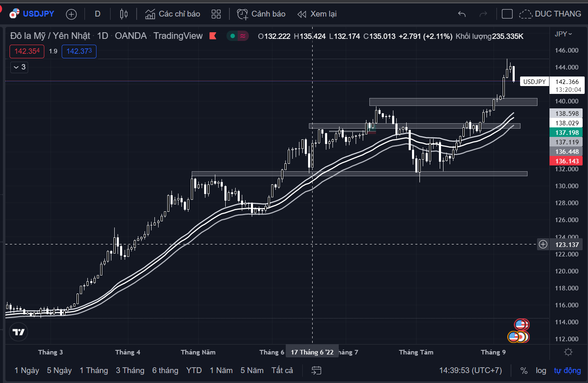Image resolution: width=588 pixels, height=383 pixels.
Task: Click the gray 136.448 price tag
Action: [x=566, y=151]
